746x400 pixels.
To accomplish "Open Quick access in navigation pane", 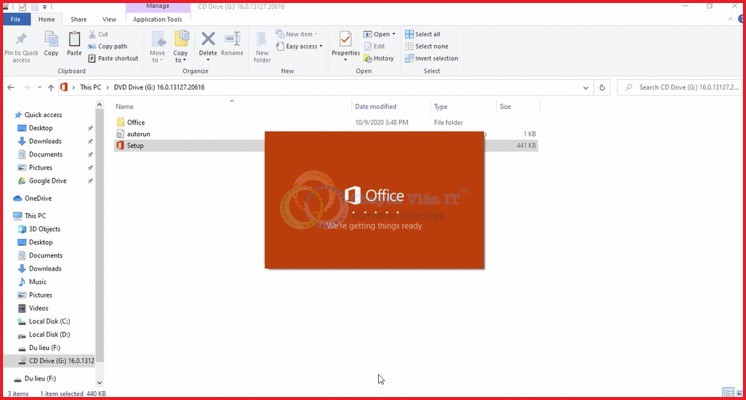I will [43, 115].
